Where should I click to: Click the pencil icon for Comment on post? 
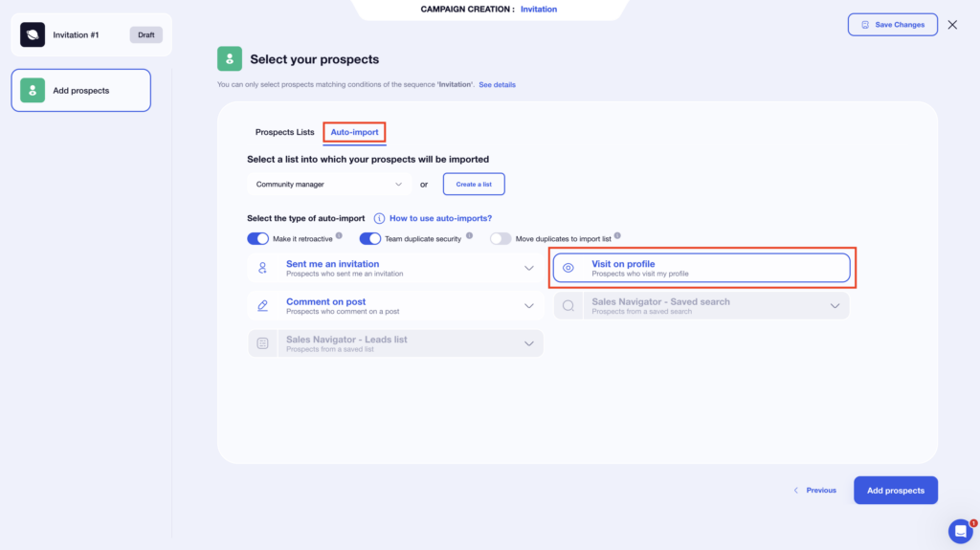262,306
